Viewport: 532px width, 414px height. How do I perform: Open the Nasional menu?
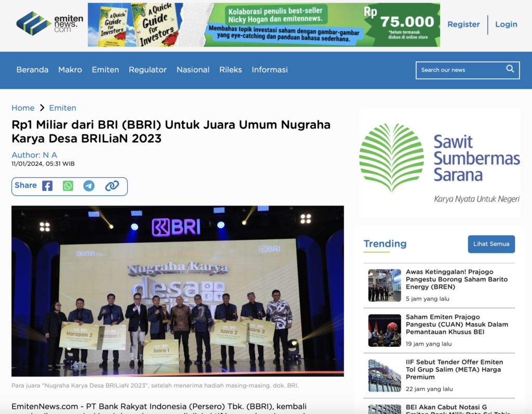point(193,70)
